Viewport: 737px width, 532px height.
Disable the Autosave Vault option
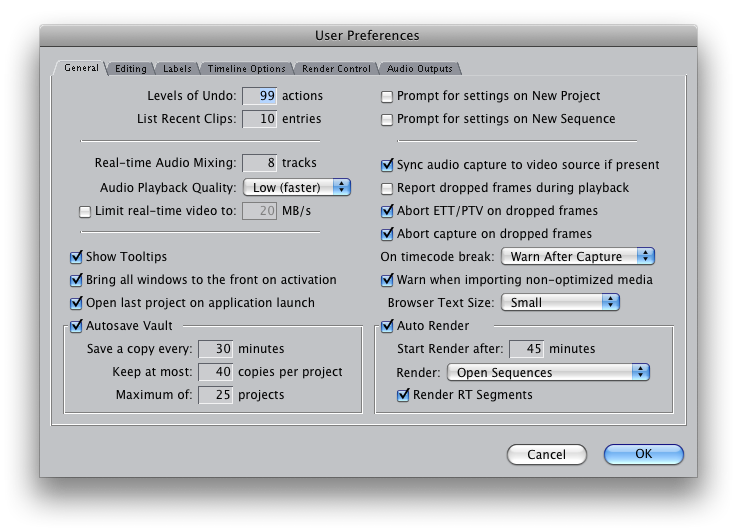[76, 326]
